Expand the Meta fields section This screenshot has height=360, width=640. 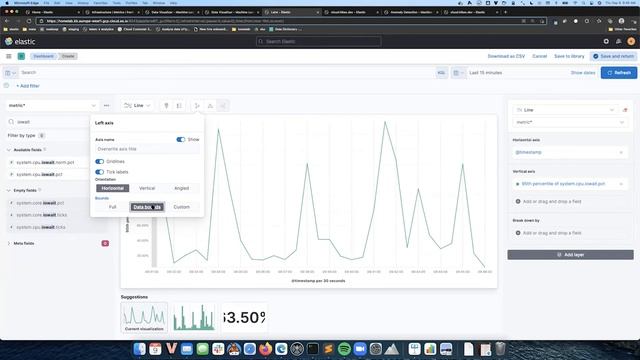click(x=9, y=243)
